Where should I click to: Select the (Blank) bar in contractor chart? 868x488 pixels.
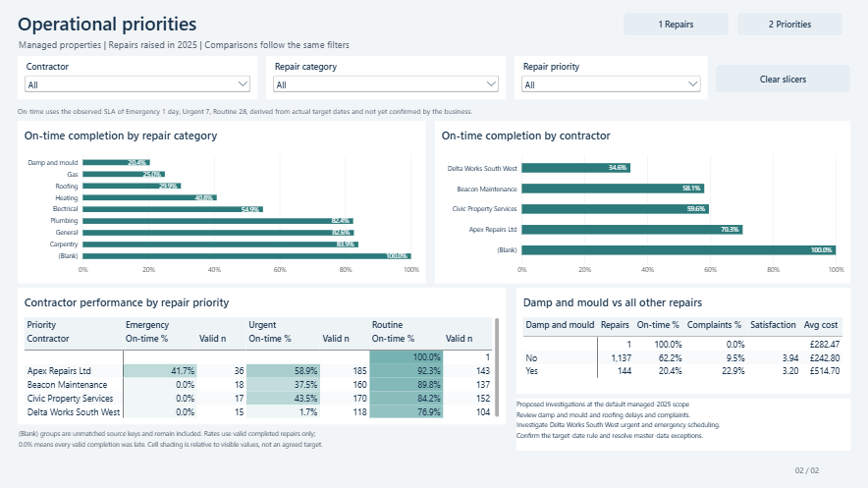pos(678,250)
